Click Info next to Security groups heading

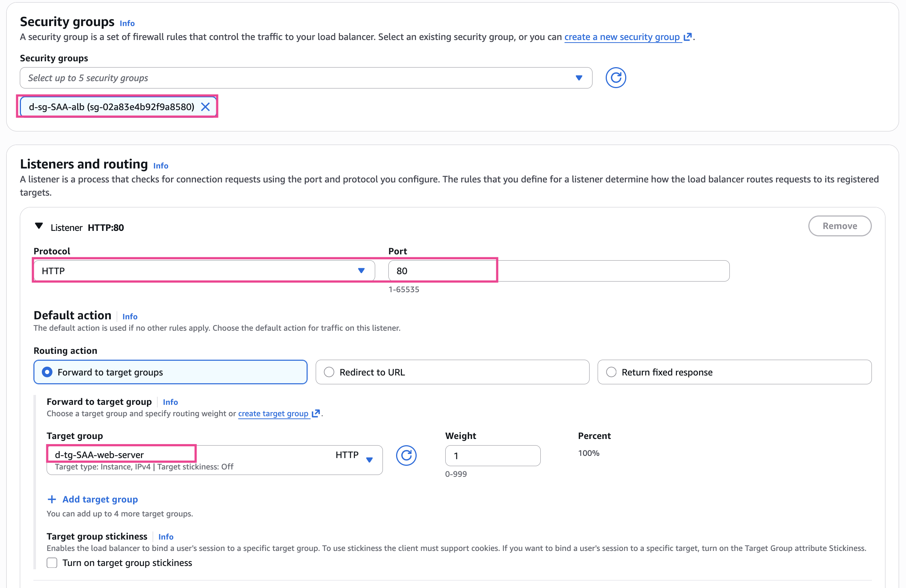(x=127, y=23)
